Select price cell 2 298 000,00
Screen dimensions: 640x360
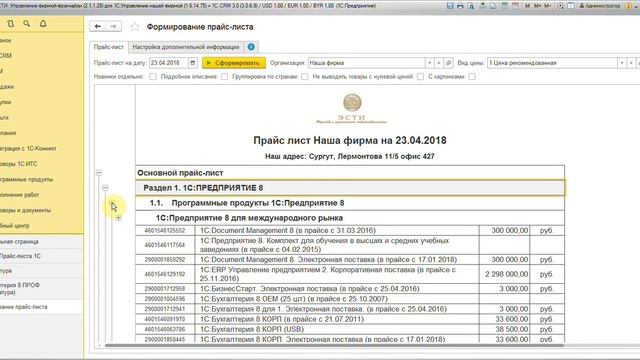click(x=504, y=274)
